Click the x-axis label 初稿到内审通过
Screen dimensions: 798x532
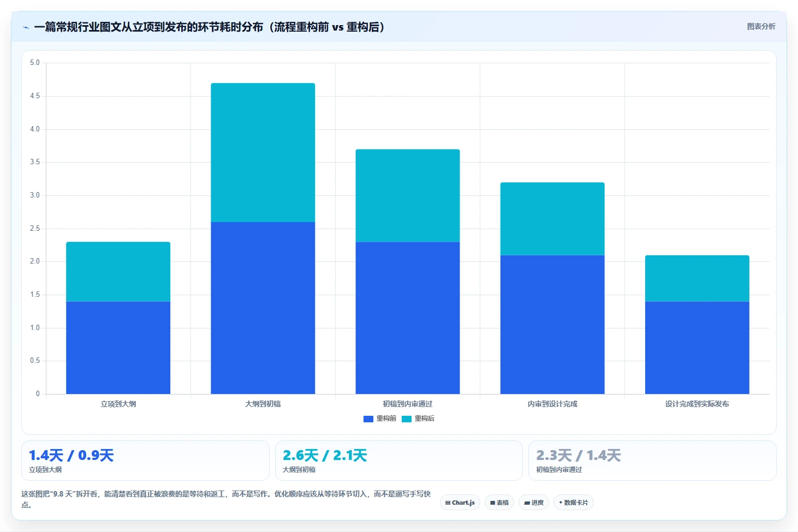point(408,404)
